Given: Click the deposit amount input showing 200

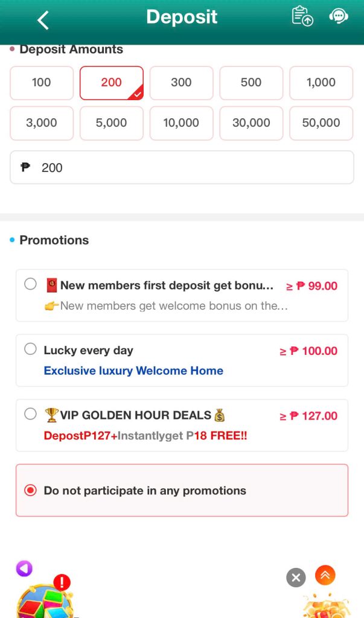Looking at the screenshot, I should click(x=181, y=167).
